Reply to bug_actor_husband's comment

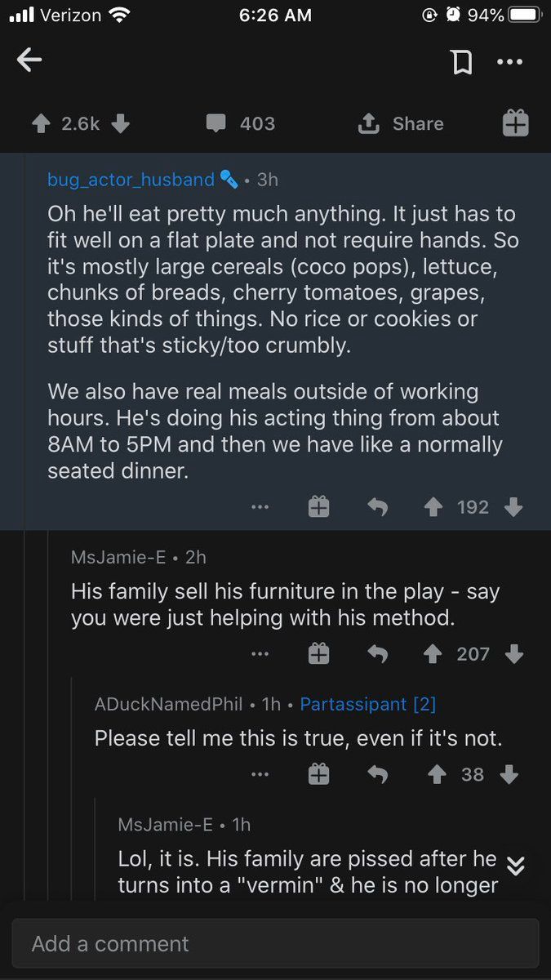(x=377, y=507)
